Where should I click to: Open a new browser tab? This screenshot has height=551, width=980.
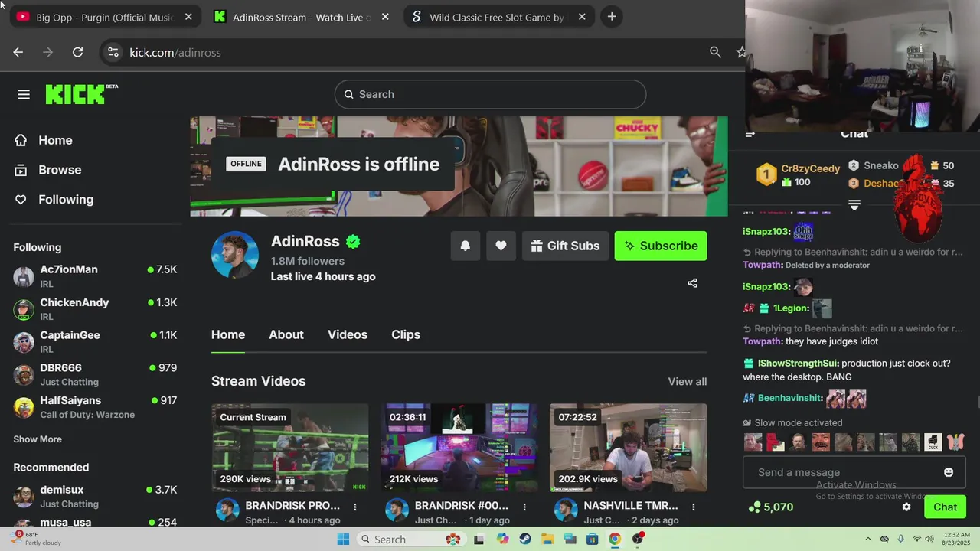611,16
